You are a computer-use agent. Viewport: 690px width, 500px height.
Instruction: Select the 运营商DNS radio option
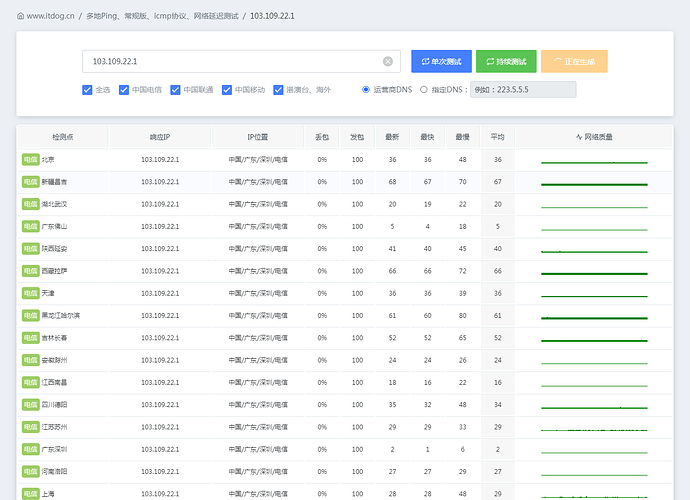click(366, 89)
